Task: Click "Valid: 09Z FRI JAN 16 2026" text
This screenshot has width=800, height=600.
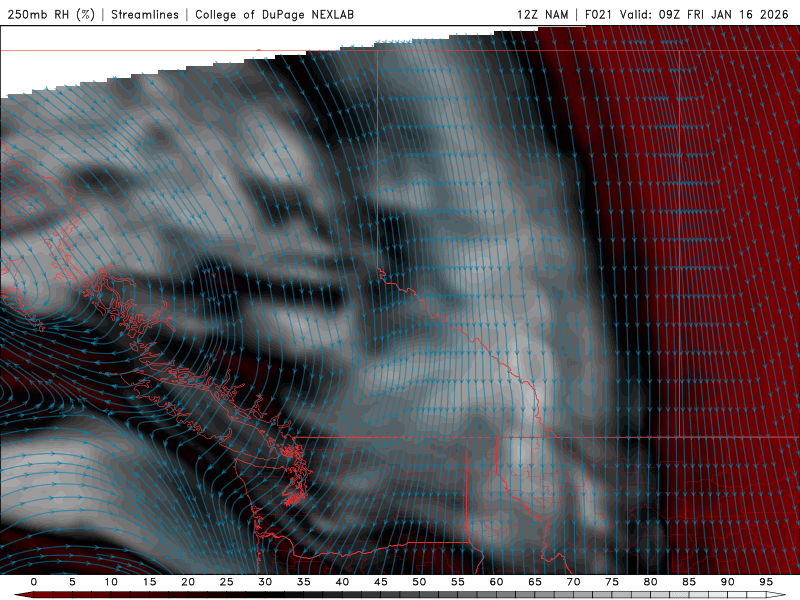Action: 704,14
